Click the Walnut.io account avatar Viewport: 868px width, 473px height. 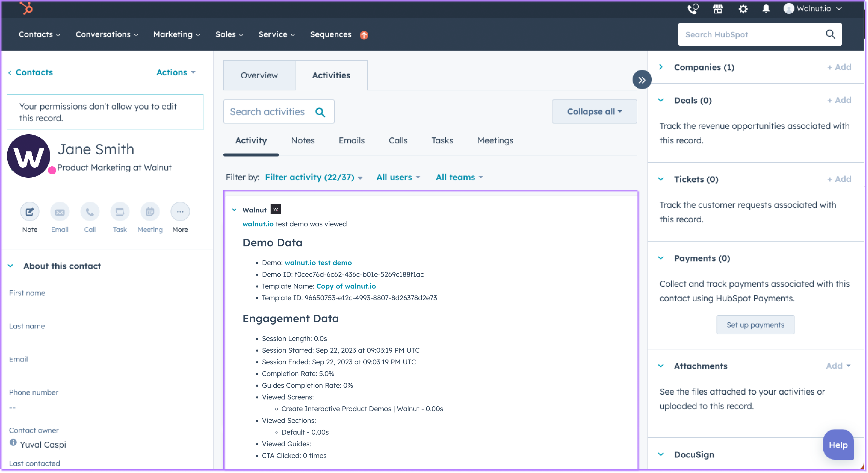788,8
